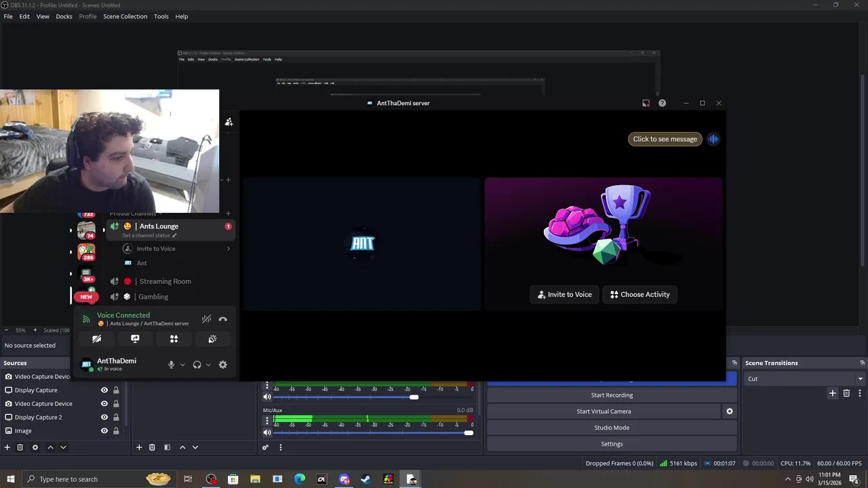The image size is (868, 488).
Task: Open Discord activities launcher icon in voice panel
Action: point(174,339)
